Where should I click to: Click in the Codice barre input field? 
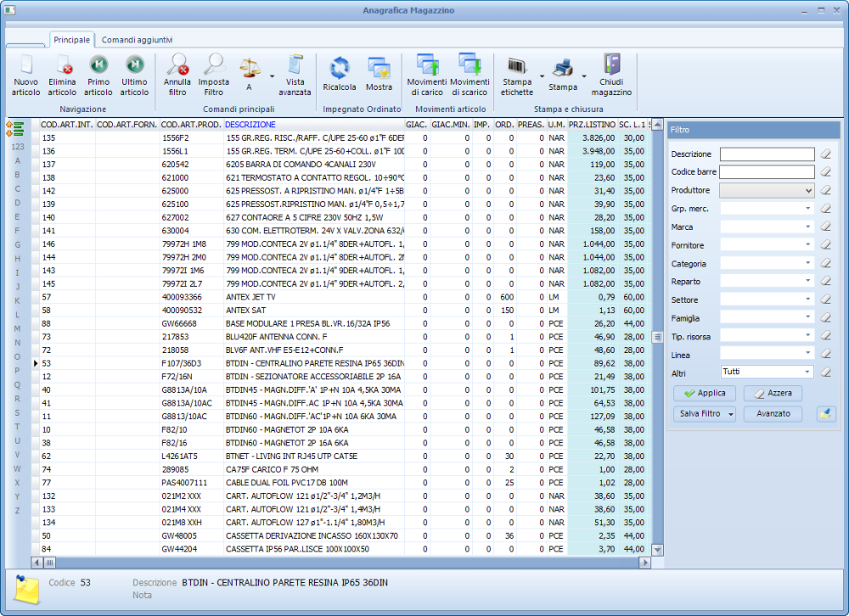pyautogui.click(x=767, y=172)
